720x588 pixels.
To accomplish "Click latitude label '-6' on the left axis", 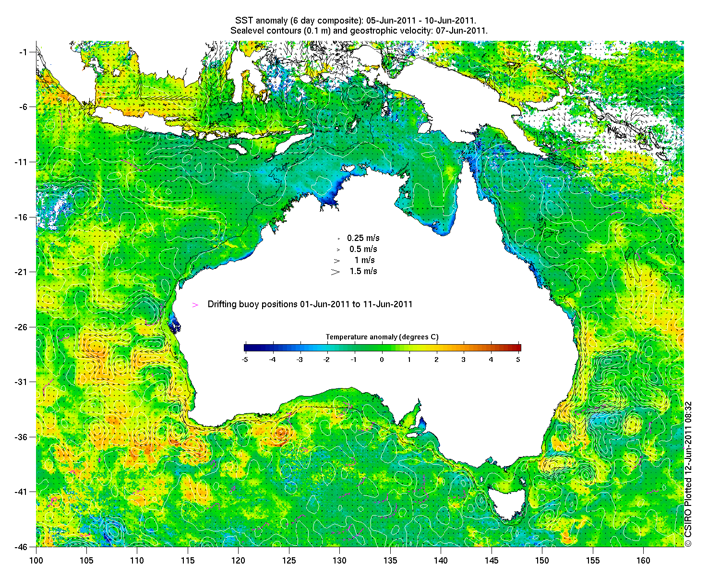I will [23, 107].
